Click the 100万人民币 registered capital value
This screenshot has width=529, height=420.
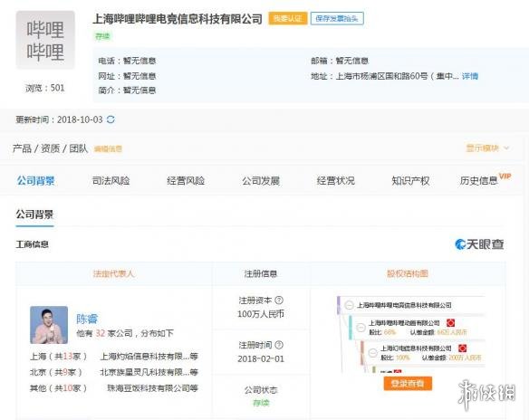(x=261, y=314)
